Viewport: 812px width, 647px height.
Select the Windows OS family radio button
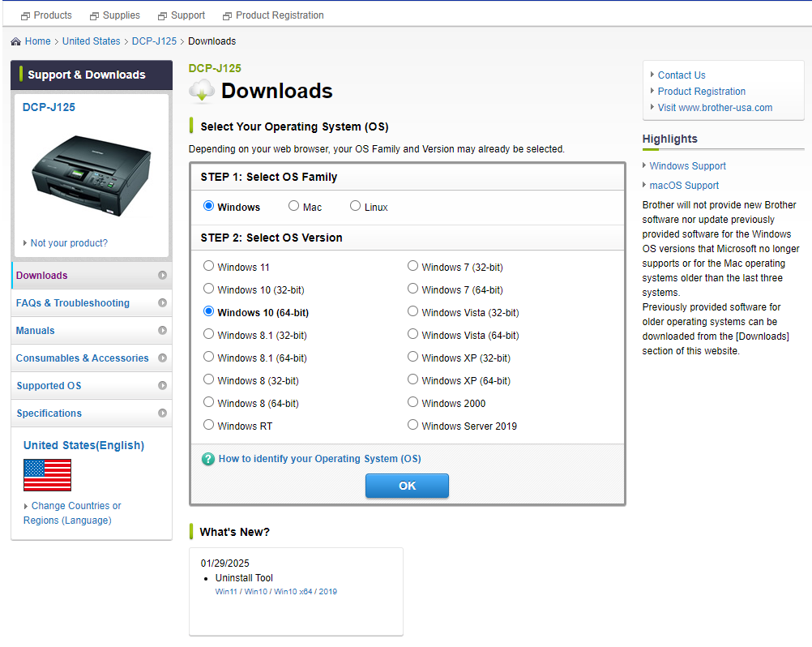coord(208,206)
